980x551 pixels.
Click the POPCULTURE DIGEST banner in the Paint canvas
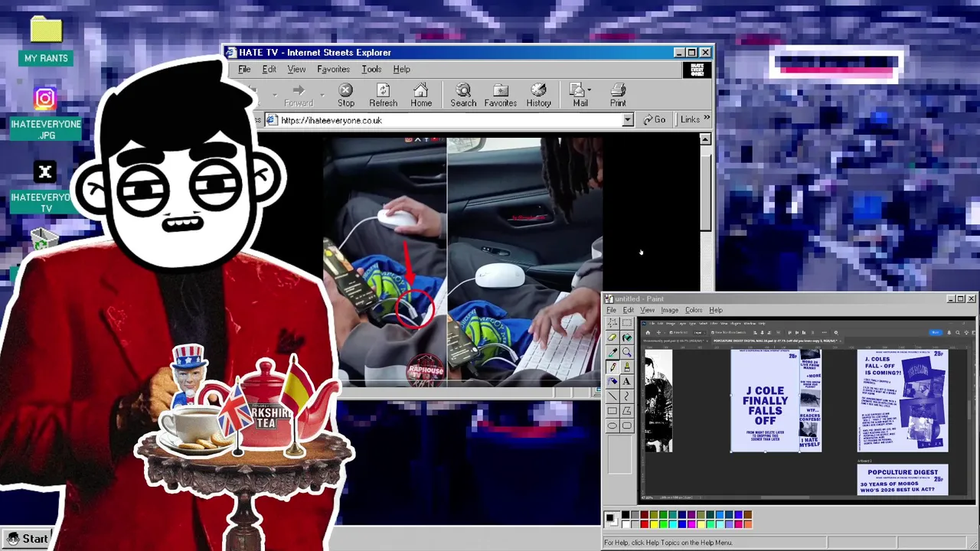[x=903, y=480]
